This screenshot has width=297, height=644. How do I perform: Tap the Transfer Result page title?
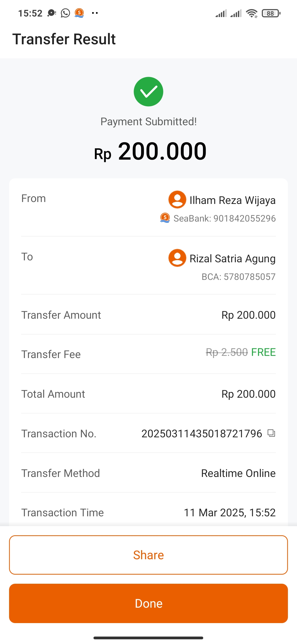click(64, 39)
